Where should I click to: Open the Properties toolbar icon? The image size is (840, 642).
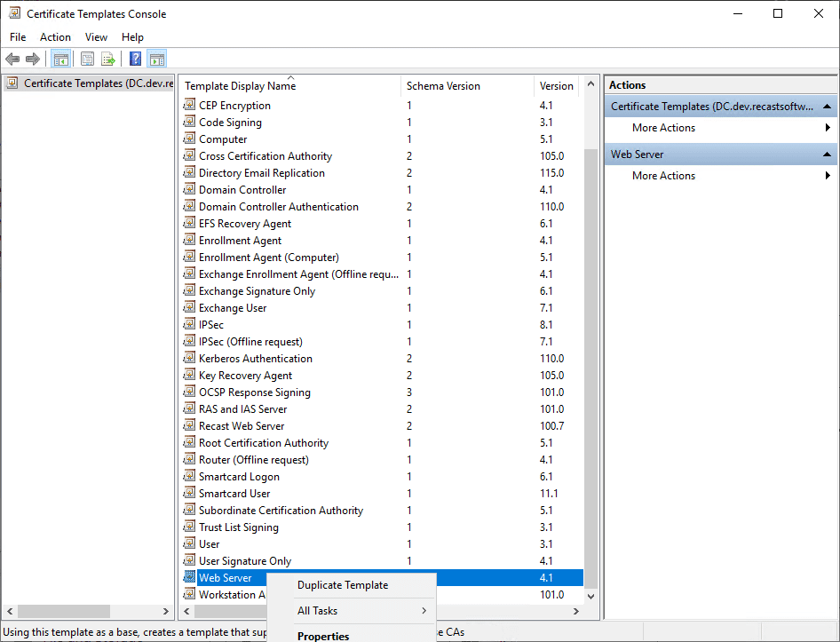coord(86,59)
